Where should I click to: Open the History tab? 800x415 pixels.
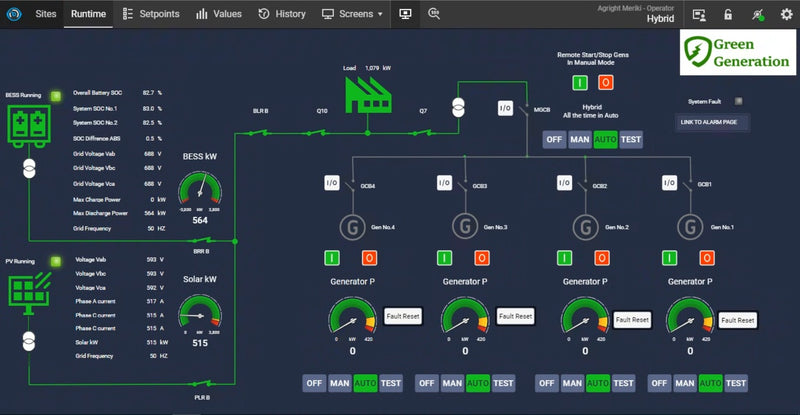(x=282, y=14)
